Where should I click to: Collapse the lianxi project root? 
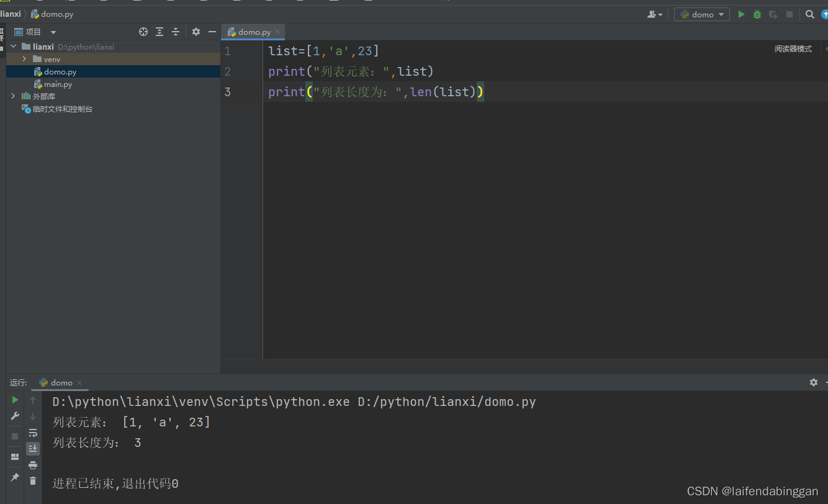pos(13,47)
